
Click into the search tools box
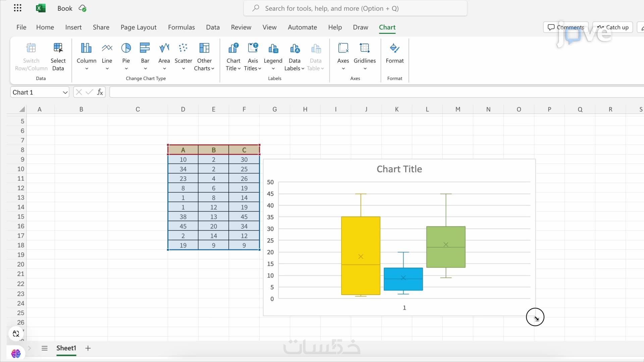tap(355, 8)
